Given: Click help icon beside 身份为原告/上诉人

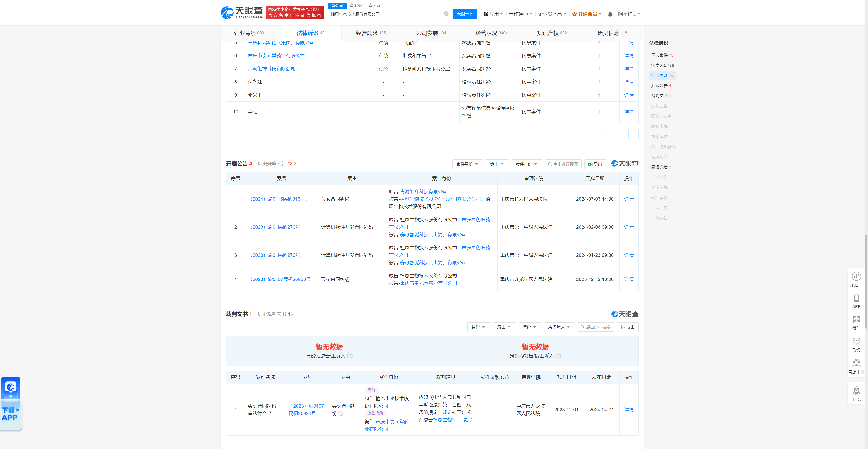Looking at the screenshot, I should [350, 356].
